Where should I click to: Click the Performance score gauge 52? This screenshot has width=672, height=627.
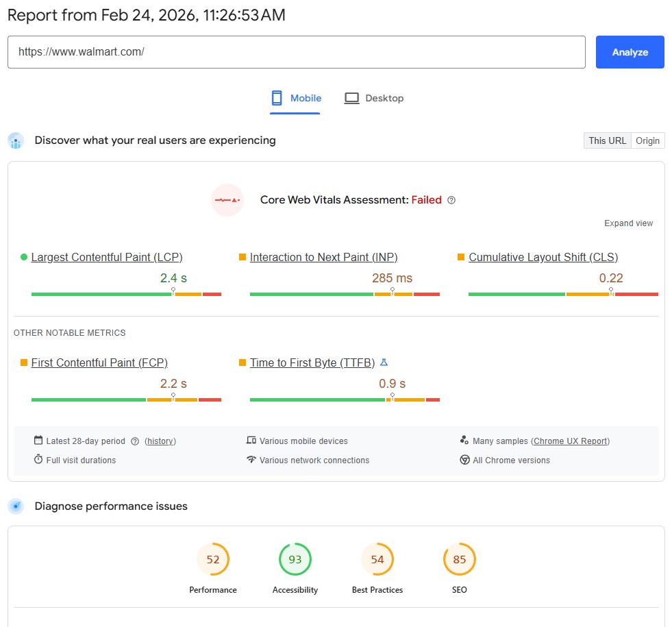point(213,560)
